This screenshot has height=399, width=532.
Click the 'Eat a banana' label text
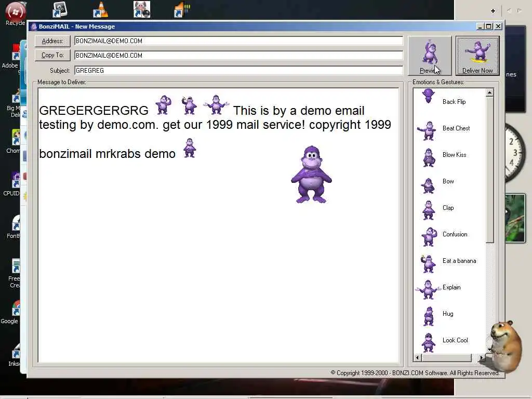459,261
